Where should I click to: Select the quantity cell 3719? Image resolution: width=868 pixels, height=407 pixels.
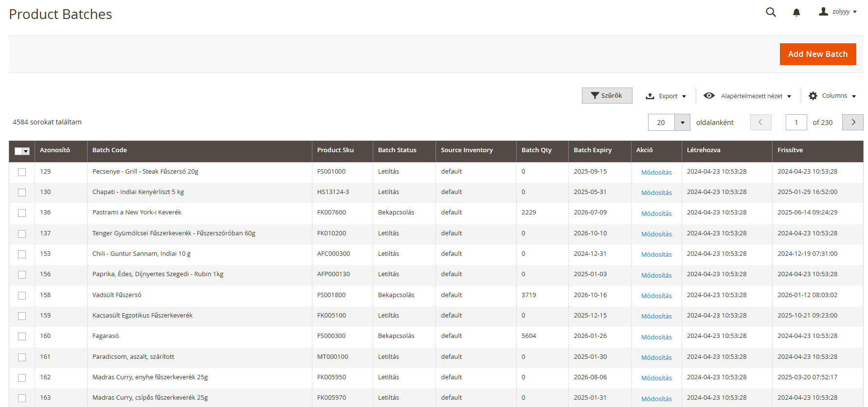point(528,295)
